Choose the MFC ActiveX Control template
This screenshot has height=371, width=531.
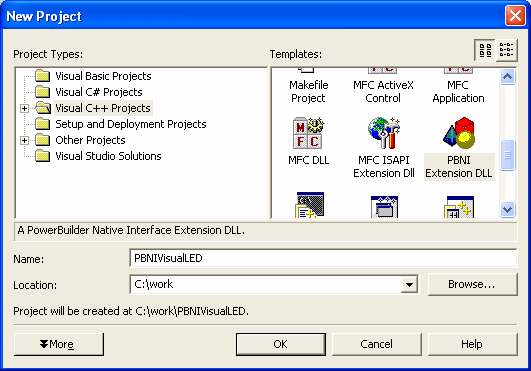tap(383, 91)
